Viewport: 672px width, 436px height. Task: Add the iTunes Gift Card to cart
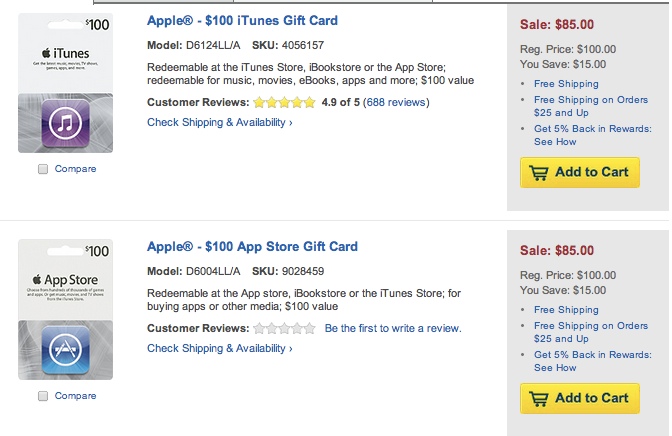tap(580, 172)
